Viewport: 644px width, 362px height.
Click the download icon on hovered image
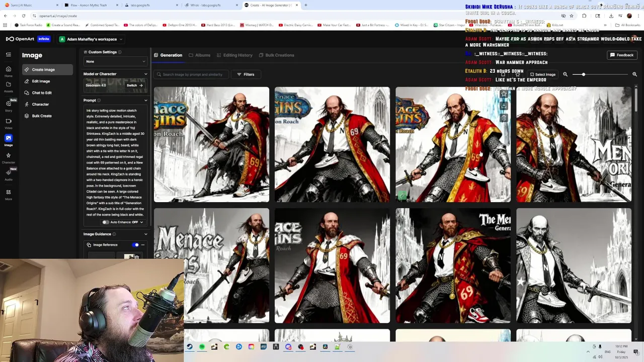click(504, 106)
